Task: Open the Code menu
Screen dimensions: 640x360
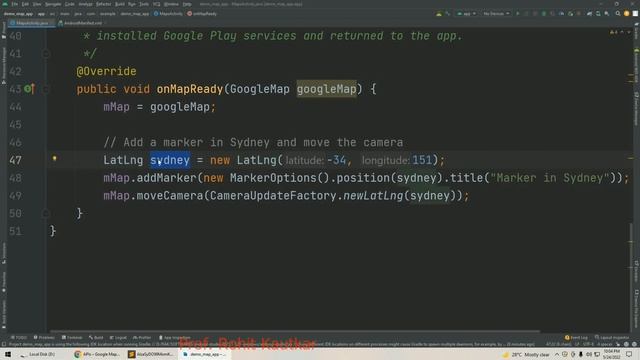Action: tap(70, 4)
